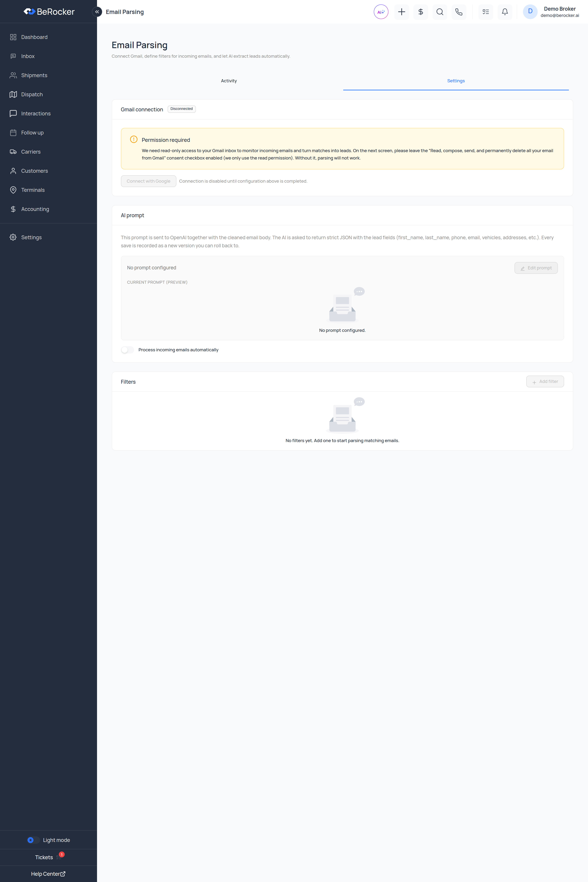The width and height of the screenshot is (588, 882).
Task: Click the Filters section heading
Action: [x=128, y=382]
